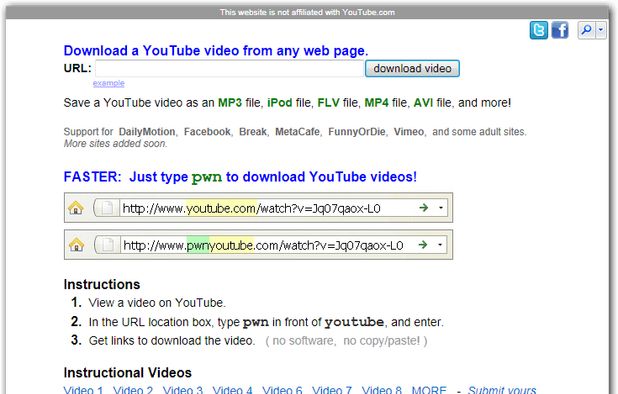Click the DailyMotion site name

(x=147, y=132)
